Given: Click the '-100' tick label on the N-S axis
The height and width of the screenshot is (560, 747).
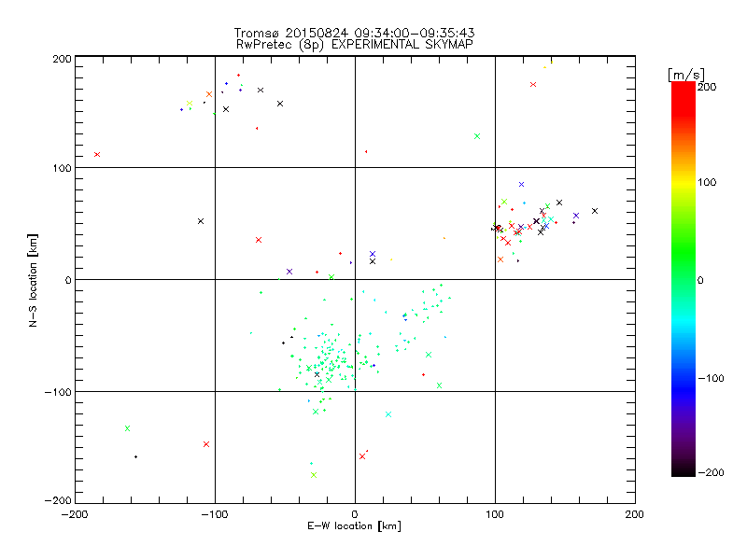Looking at the screenshot, I should point(58,392).
